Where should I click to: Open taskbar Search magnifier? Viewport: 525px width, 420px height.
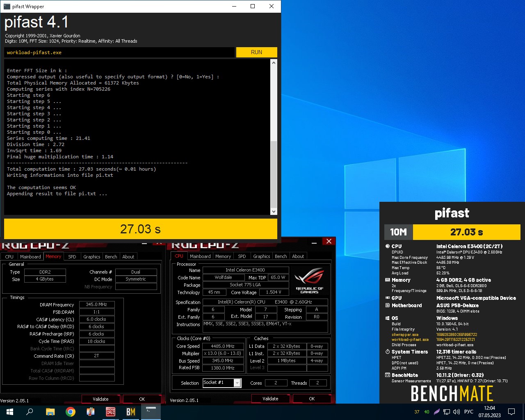(30, 412)
